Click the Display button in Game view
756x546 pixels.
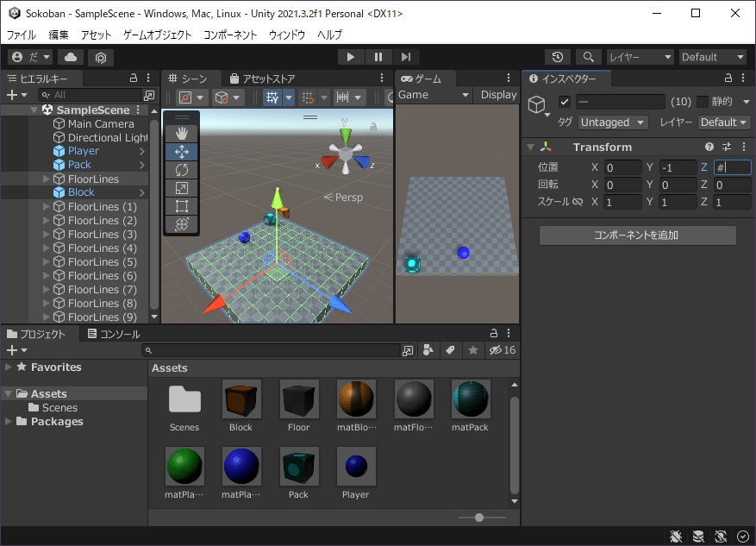[497, 95]
